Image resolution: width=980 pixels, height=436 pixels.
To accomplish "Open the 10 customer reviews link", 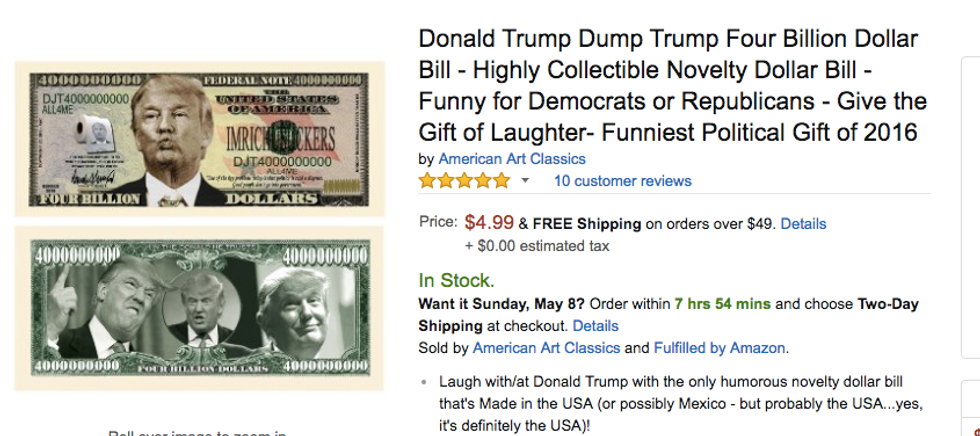I will point(622,181).
